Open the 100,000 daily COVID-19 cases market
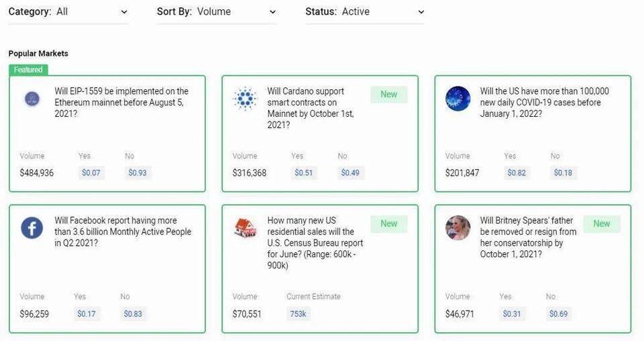The height and width of the screenshot is (341, 644). (545, 102)
